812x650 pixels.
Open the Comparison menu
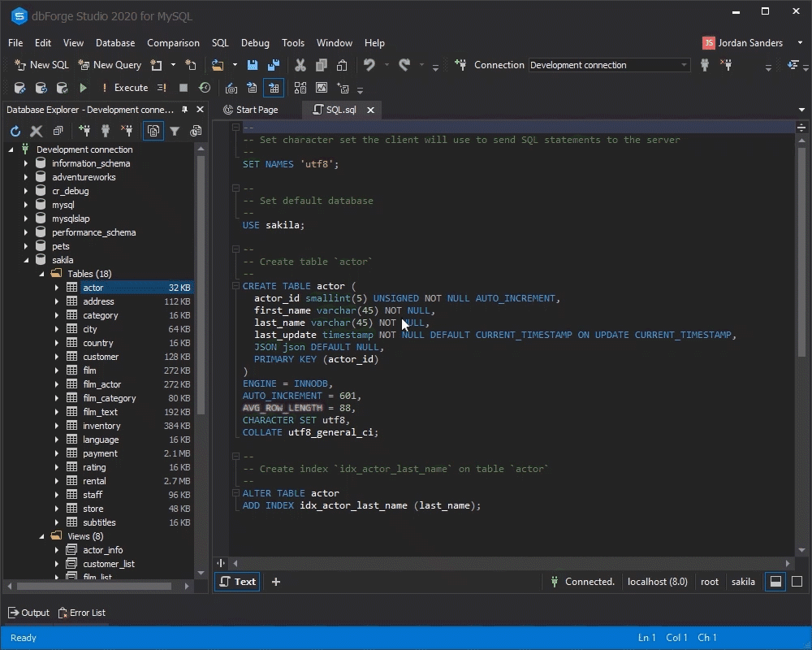173,43
